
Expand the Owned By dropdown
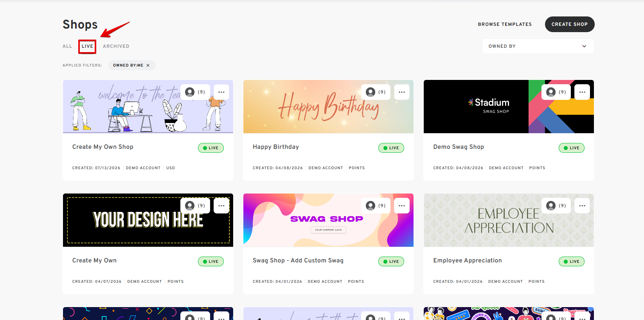538,46
